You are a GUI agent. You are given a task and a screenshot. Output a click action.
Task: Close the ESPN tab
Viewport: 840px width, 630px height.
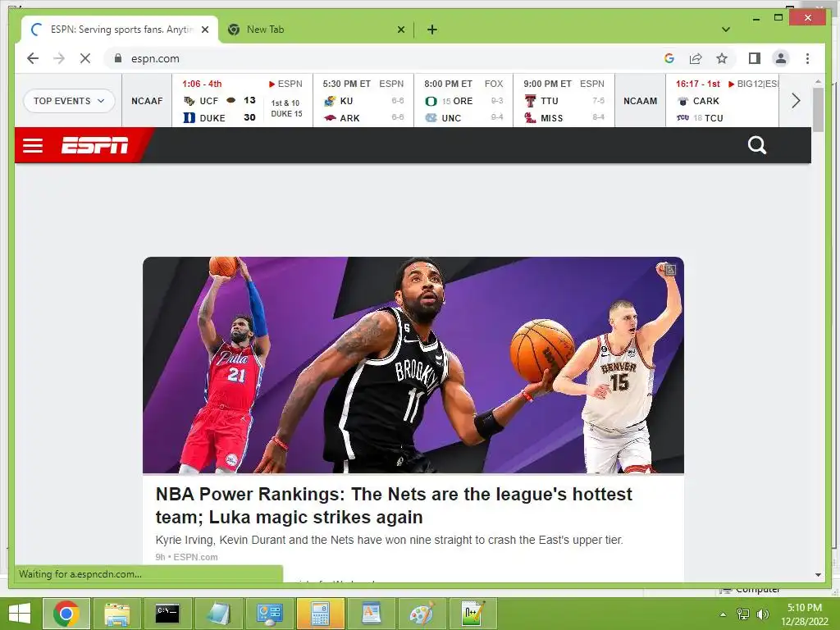click(204, 30)
